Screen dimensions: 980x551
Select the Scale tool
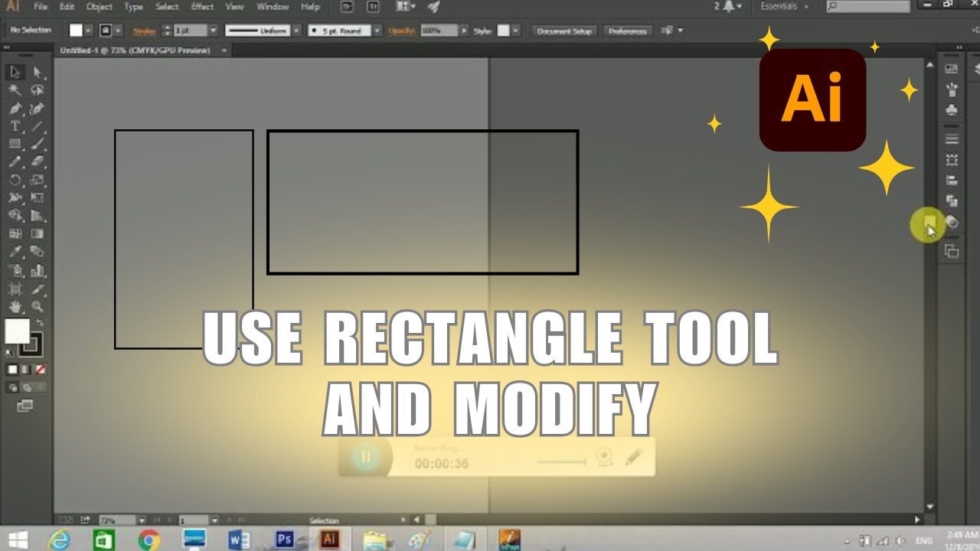coord(38,180)
